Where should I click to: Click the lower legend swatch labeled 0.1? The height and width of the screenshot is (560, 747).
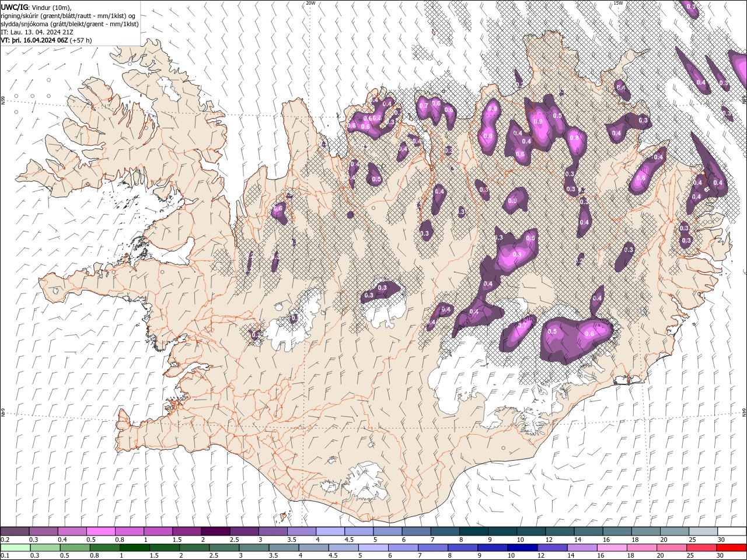(15, 548)
